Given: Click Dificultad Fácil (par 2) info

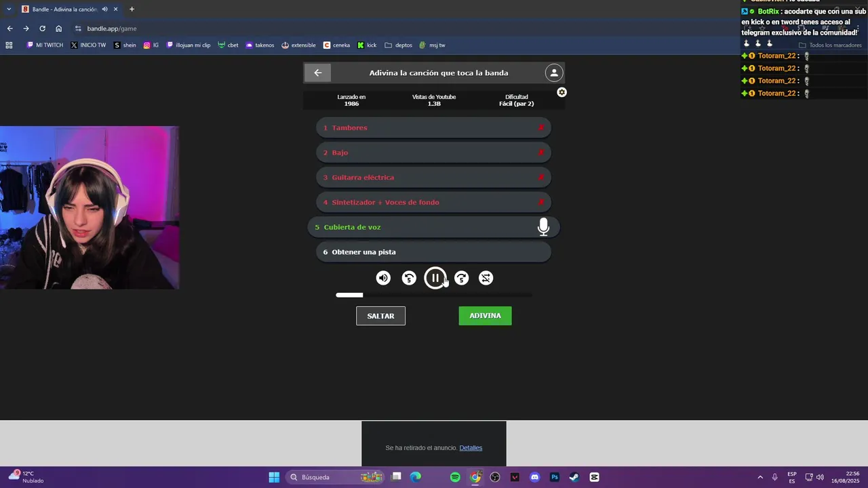Looking at the screenshot, I should 516,100.
